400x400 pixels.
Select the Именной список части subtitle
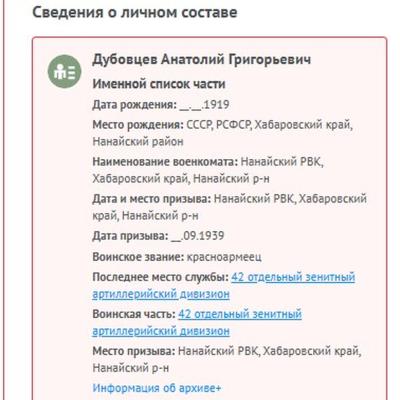click(159, 84)
